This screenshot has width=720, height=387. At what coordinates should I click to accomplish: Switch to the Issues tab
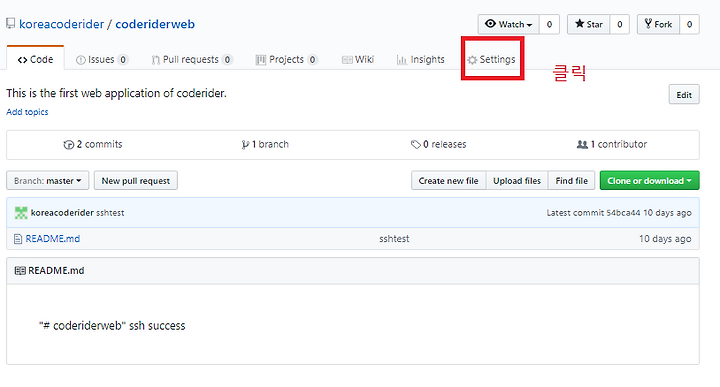point(102,60)
